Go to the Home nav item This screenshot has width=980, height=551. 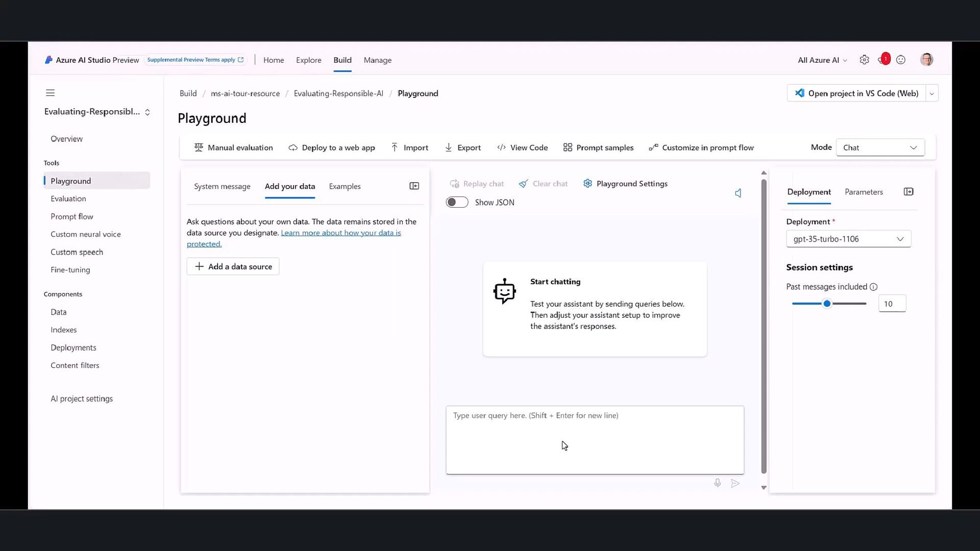(x=274, y=60)
